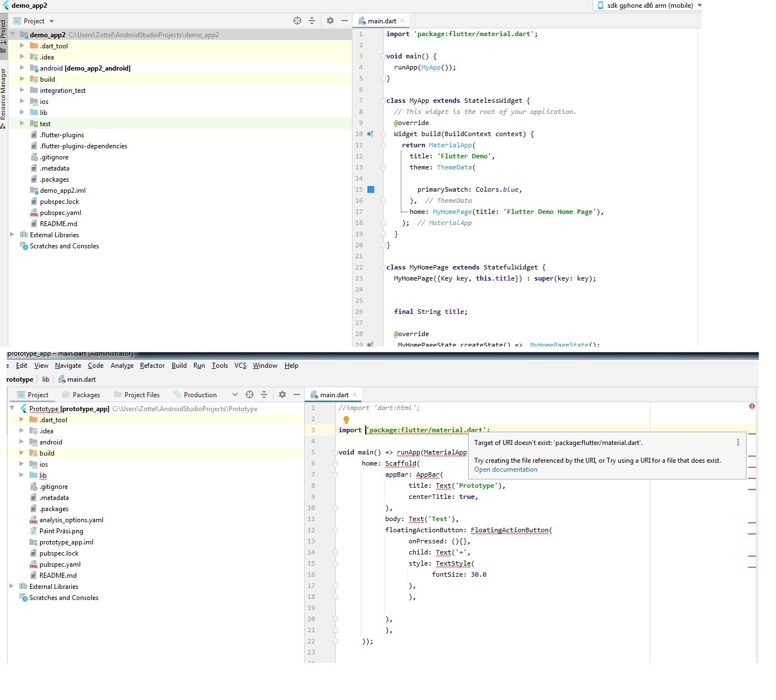Expand the integration_test folder

(x=22, y=90)
